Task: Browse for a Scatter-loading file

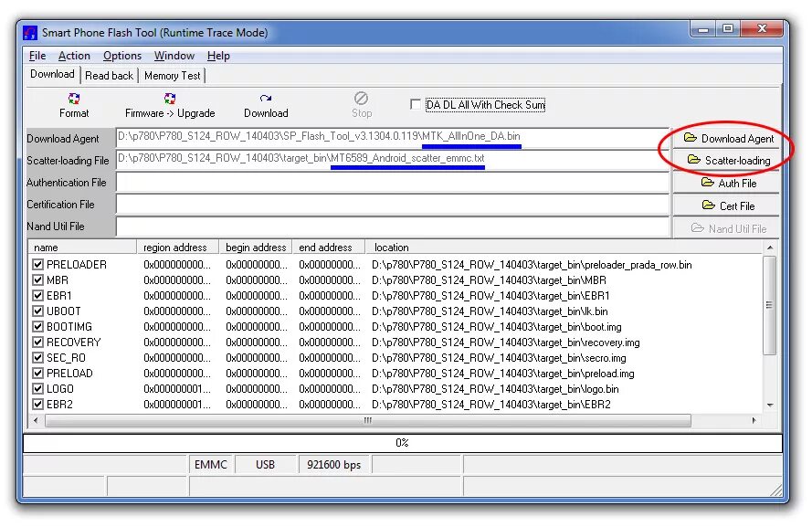Action: point(728,161)
